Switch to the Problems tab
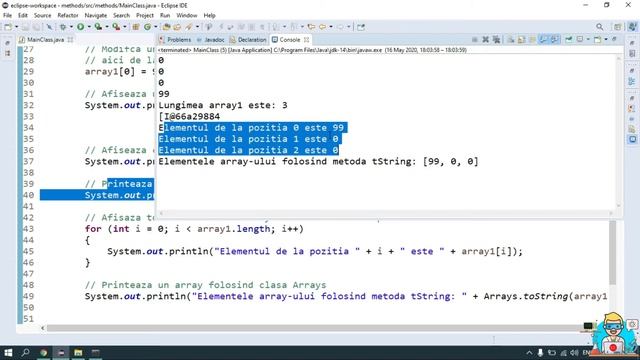The width and height of the screenshot is (640, 360). 176,40
